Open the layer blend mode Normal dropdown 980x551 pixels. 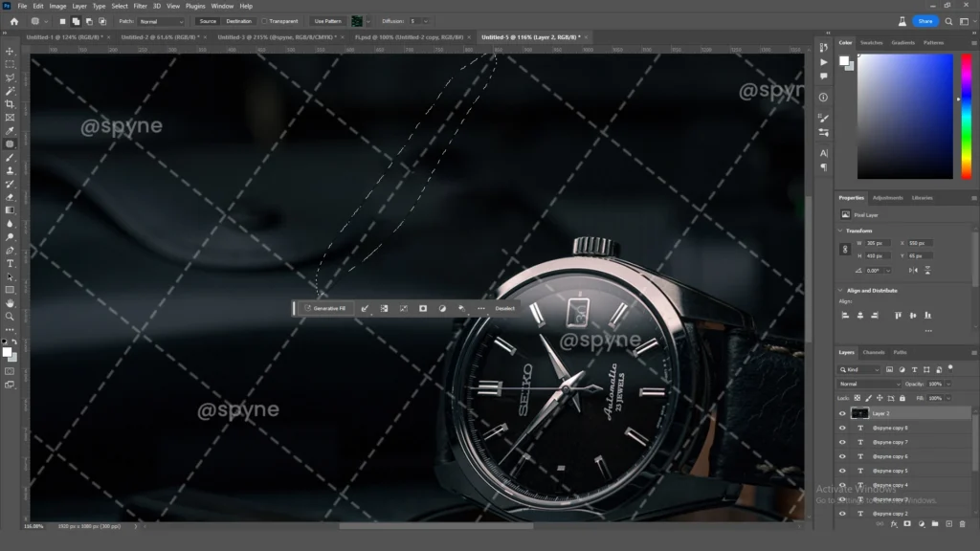coord(869,385)
